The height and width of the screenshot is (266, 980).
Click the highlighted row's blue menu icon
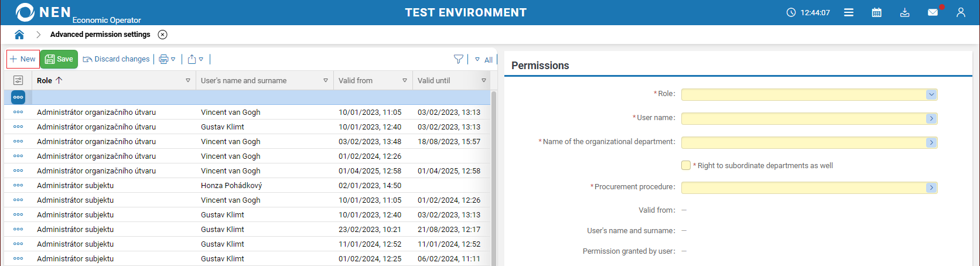tap(18, 97)
